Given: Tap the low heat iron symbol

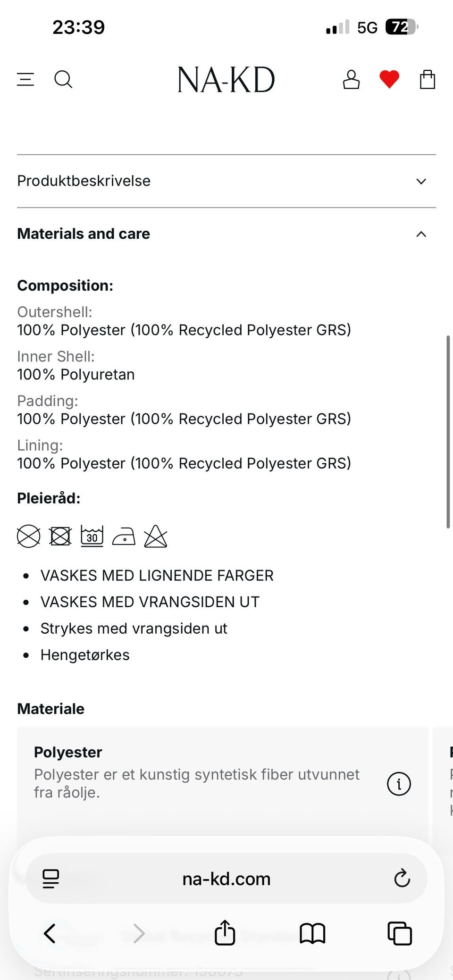Looking at the screenshot, I should pyautogui.click(x=124, y=536).
